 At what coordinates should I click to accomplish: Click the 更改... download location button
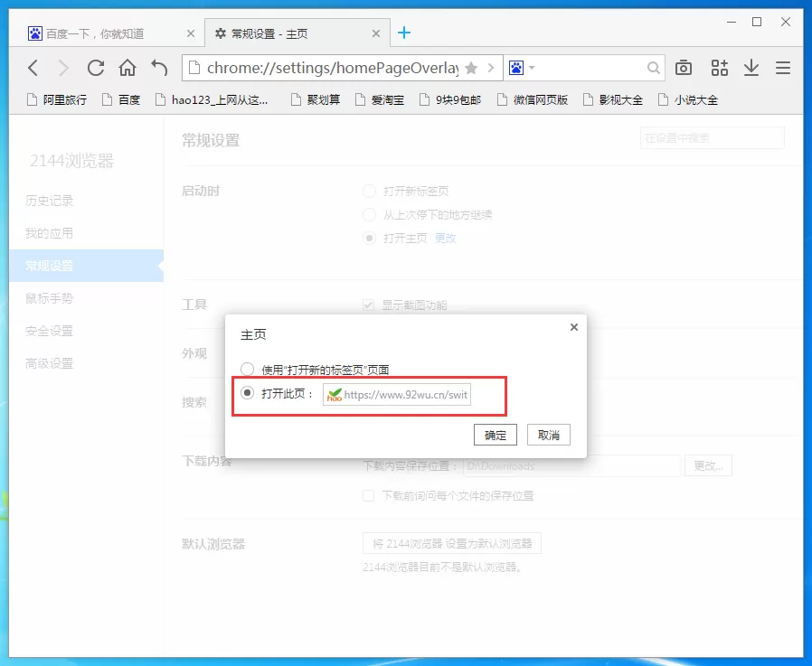[x=708, y=466]
